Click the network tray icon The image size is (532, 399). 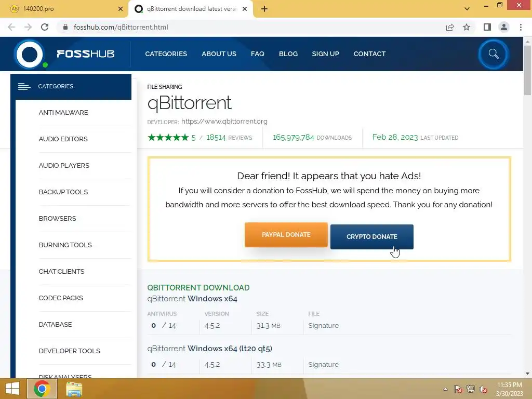tap(471, 389)
